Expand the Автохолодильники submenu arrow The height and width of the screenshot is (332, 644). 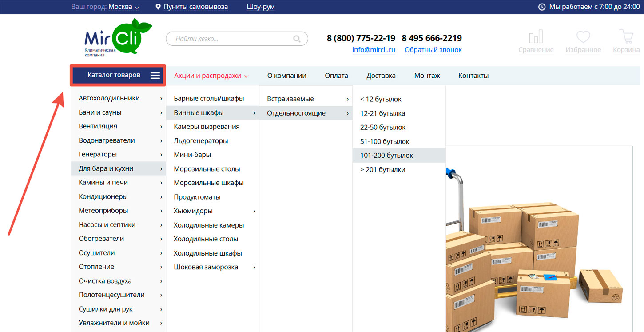tap(161, 99)
